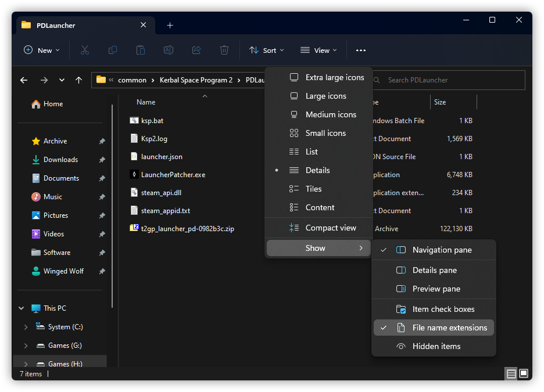Viewport: 544px width, 392px height.
Task: Click the Rename icon in toolbar
Action: (169, 51)
